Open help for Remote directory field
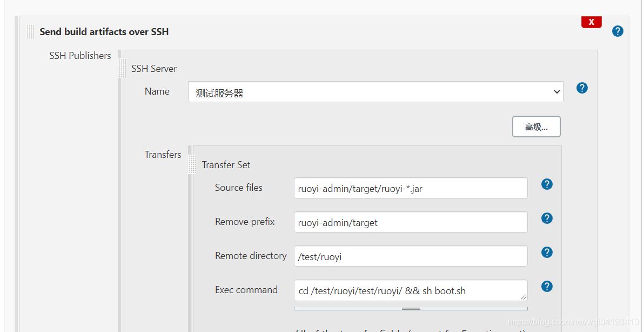644x332 pixels. [547, 253]
